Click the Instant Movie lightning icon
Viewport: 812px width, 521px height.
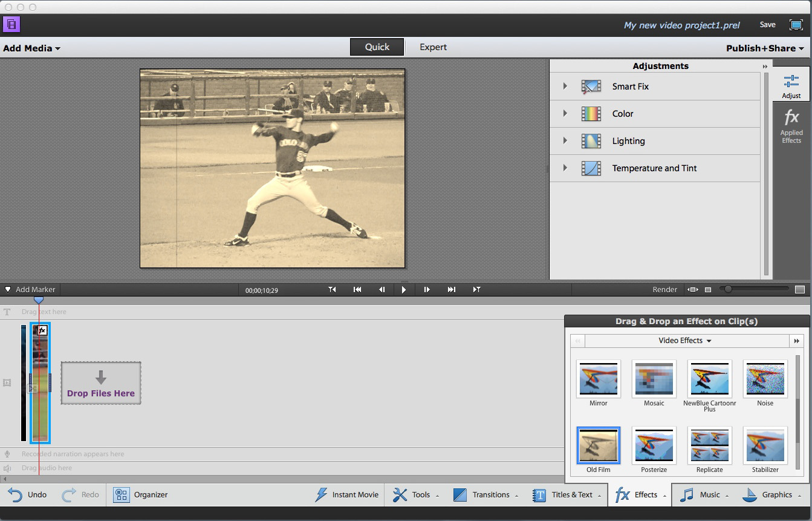(x=322, y=495)
